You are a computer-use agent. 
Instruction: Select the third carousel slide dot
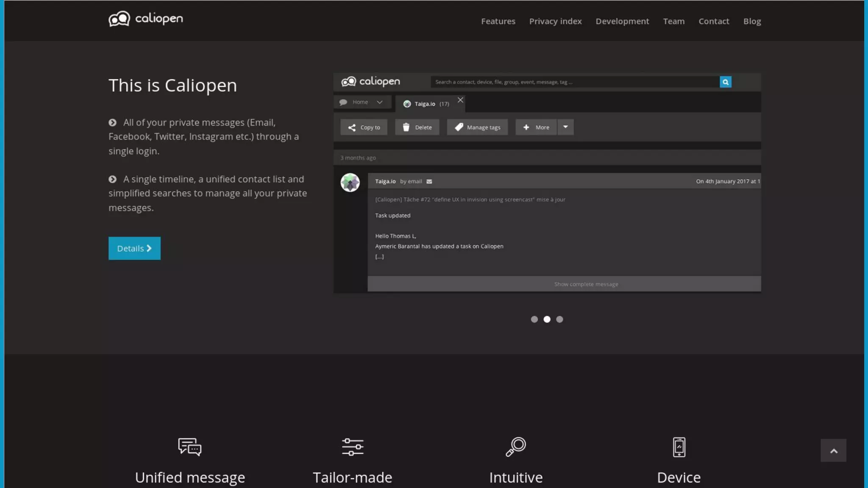[559, 319]
